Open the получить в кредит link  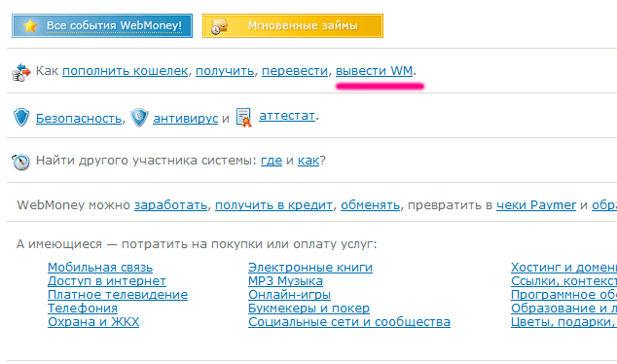point(273,205)
